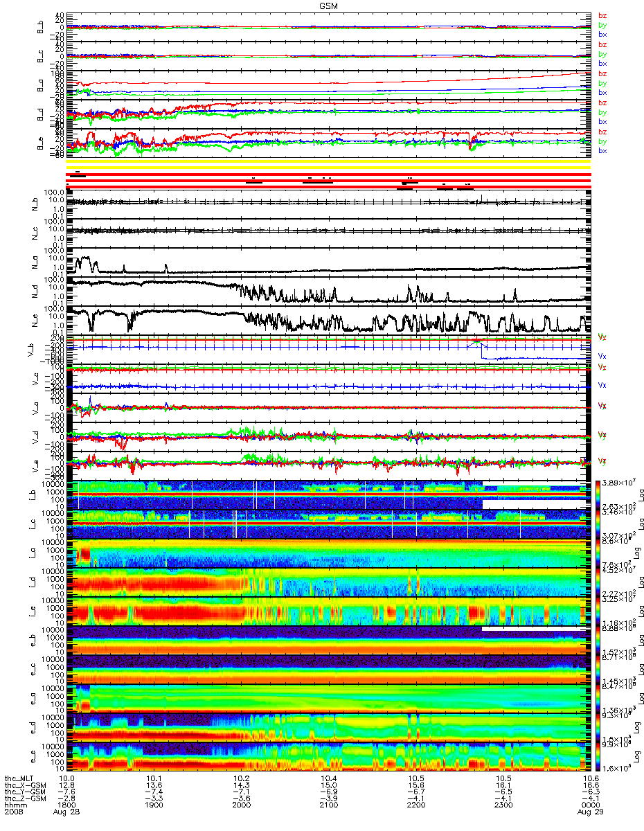Click the 2000 time tick label

(x=241, y=805)
